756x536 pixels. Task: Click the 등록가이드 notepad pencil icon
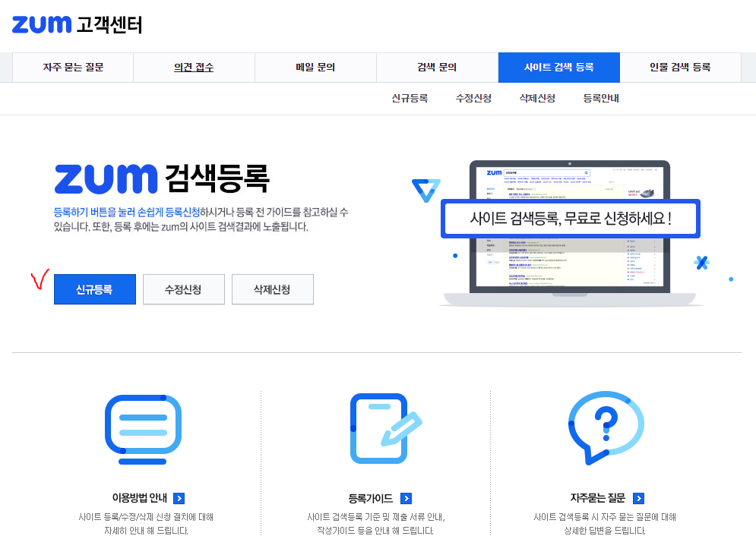pyautogui.click(x=386, y=429)
